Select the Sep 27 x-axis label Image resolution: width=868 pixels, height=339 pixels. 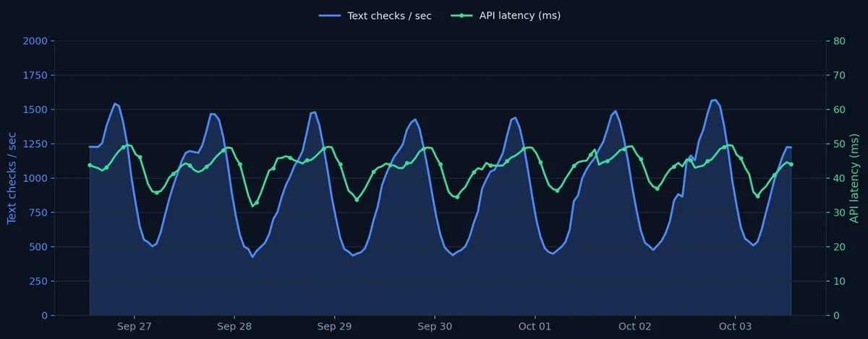pyautogui.click(x=135, y=327)
